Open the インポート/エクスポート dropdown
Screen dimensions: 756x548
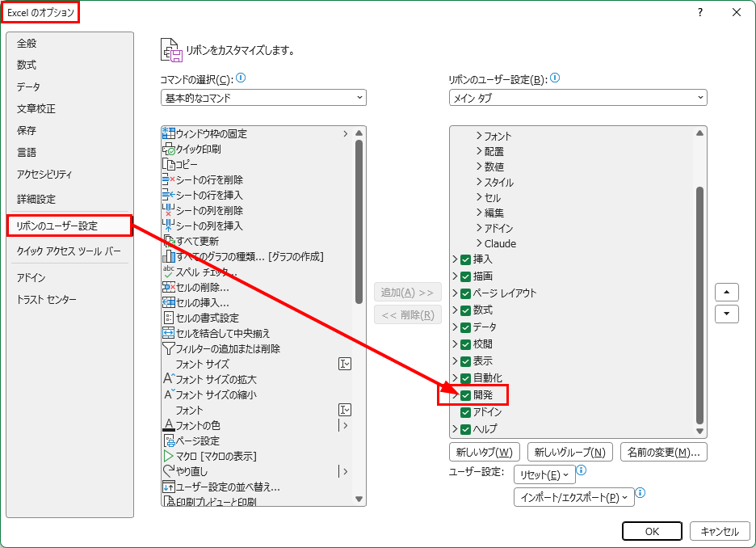(x=573, y=497)
